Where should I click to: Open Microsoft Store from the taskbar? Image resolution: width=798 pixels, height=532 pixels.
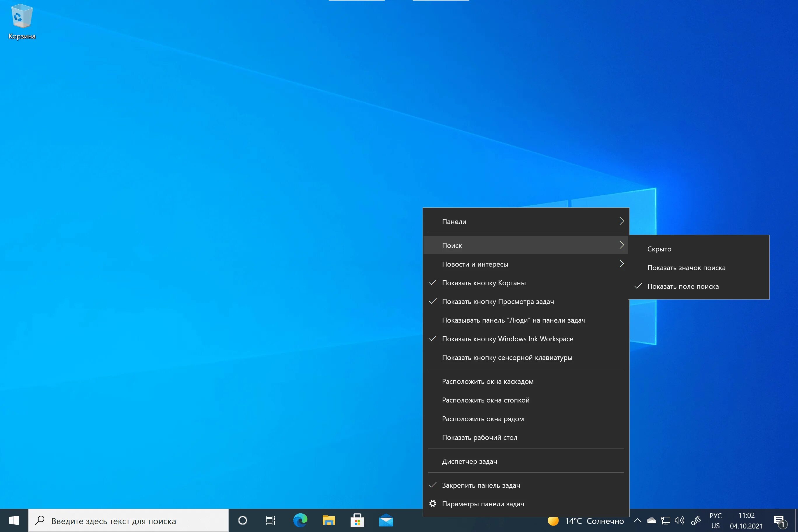(x=357, y=520)
